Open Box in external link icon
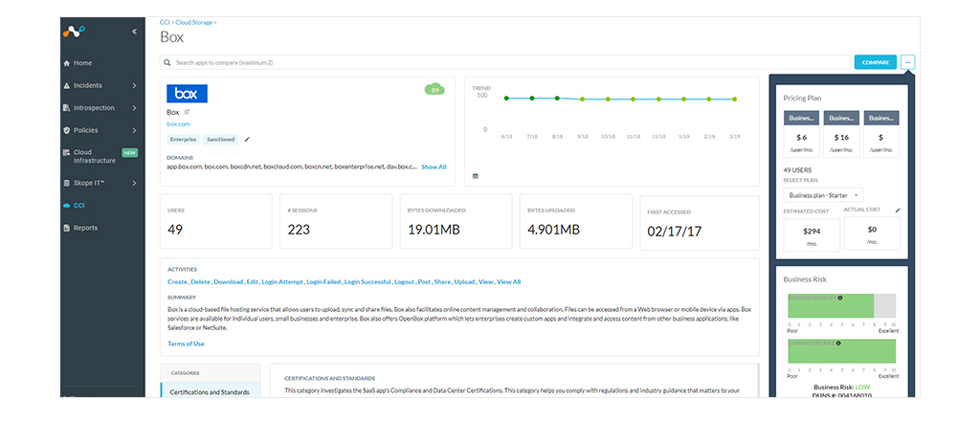Image resolution: width=980 pixels, height=423 pixels. tap(187, 112)
